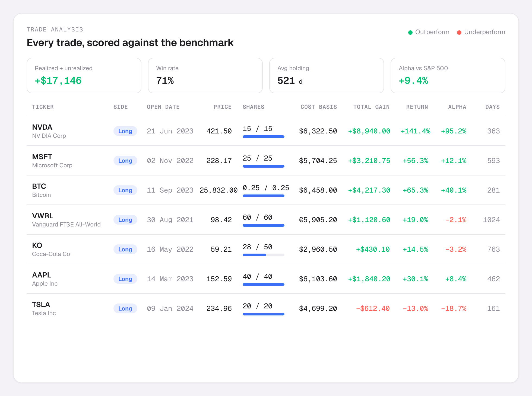Sort by the SIDE column header
Viewport: 532px width, 396px height.
(x=121, y=107)
